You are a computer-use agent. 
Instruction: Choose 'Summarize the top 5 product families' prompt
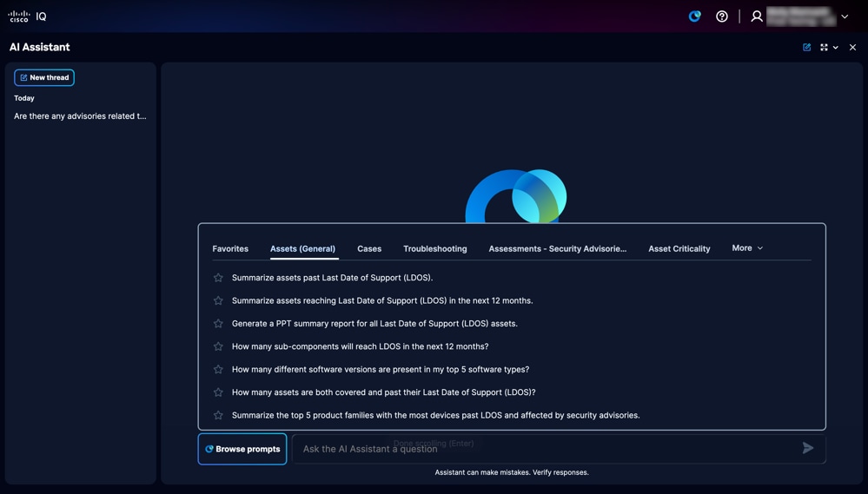coord(435,416)
